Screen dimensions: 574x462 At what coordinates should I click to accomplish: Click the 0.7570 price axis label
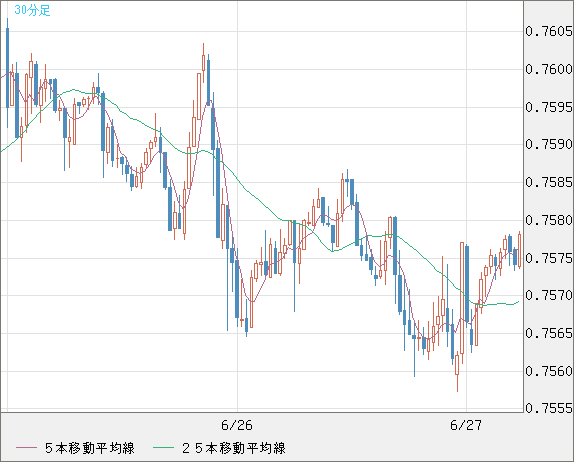pos(548,295)
